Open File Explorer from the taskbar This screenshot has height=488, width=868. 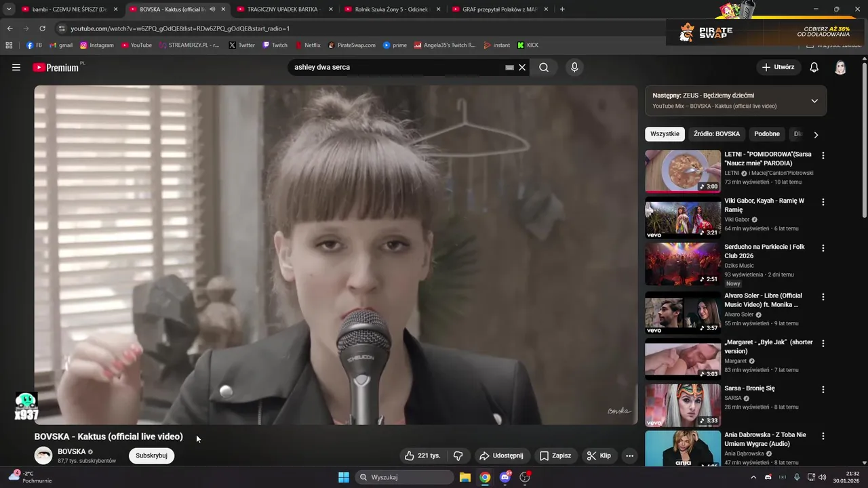pyautogui.click(x=465, y=477)
